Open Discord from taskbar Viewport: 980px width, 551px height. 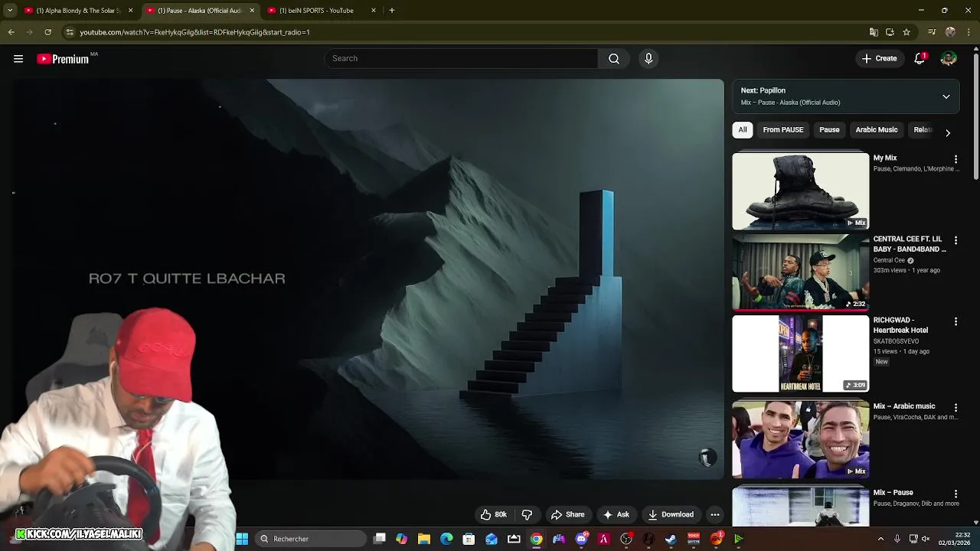(x=582, y=539)
